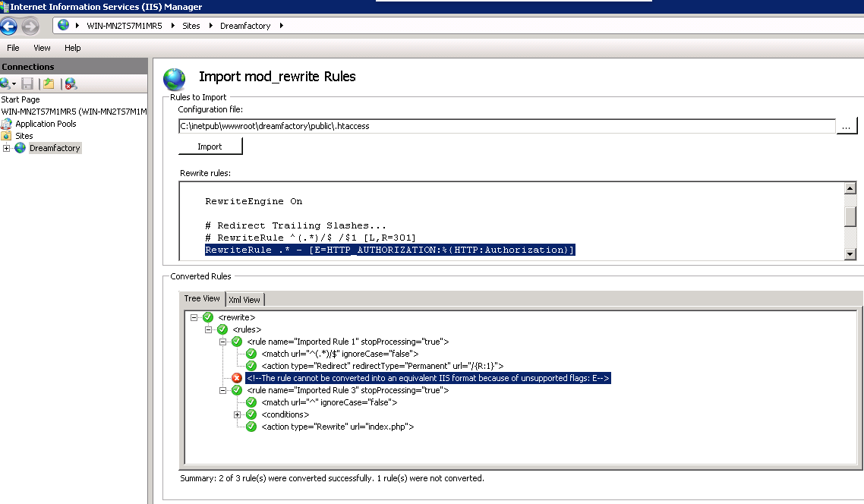Click the Up folder icon in Connections toolbar

tap(49, 83)
